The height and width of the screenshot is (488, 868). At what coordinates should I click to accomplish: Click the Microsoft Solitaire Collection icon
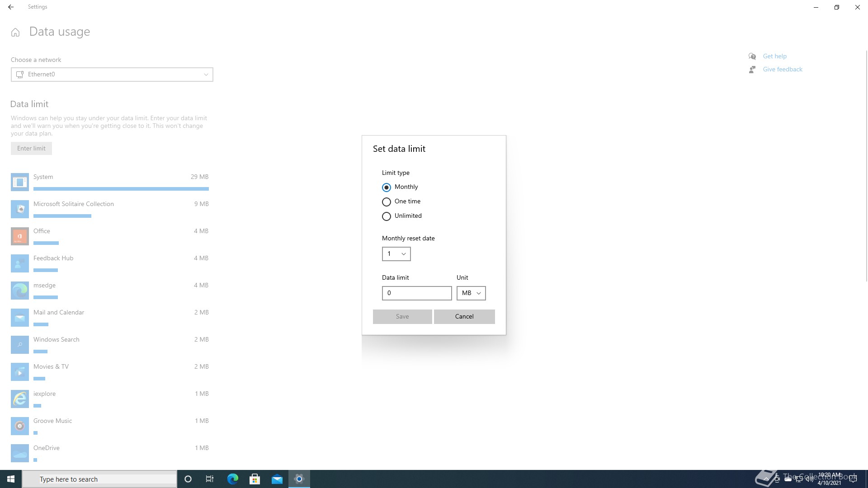coord(20,209)
